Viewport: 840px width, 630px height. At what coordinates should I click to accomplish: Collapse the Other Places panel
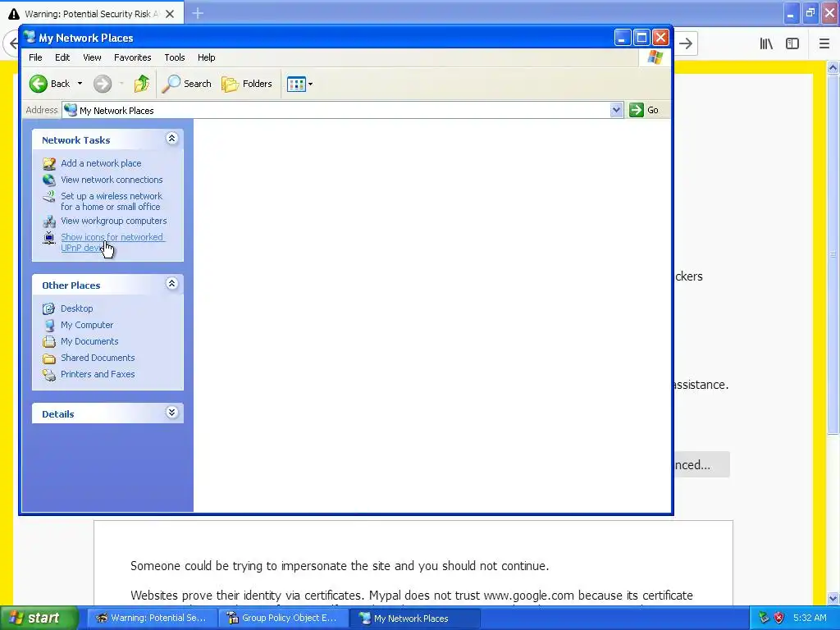coord(171,284)
